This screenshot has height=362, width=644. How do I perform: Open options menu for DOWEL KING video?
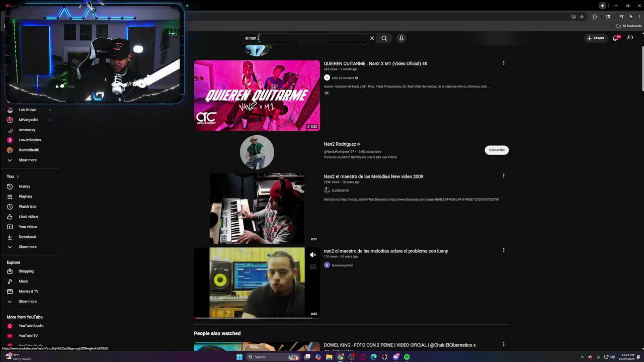[504, 345]
